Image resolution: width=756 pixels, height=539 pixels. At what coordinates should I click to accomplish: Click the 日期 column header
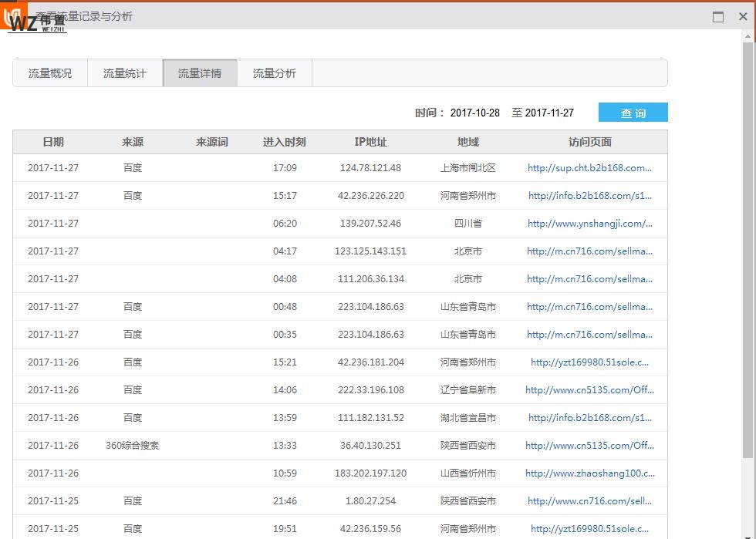[x=53, y=142]
